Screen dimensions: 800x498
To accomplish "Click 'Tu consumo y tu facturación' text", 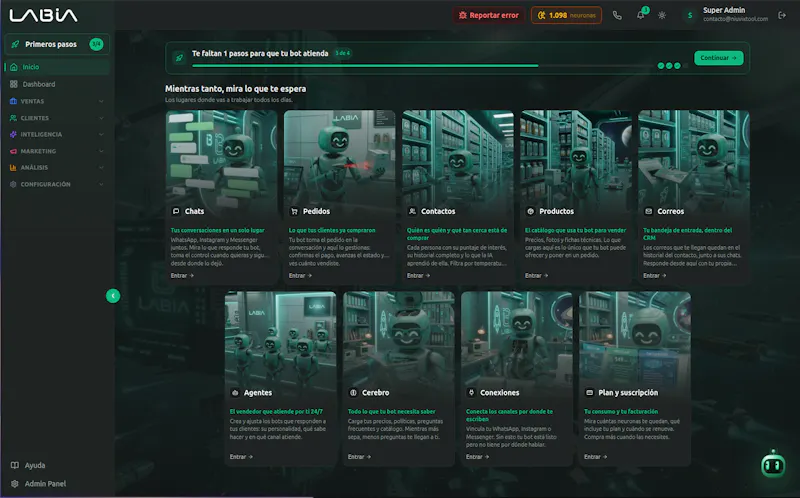I will pos(621,411).
